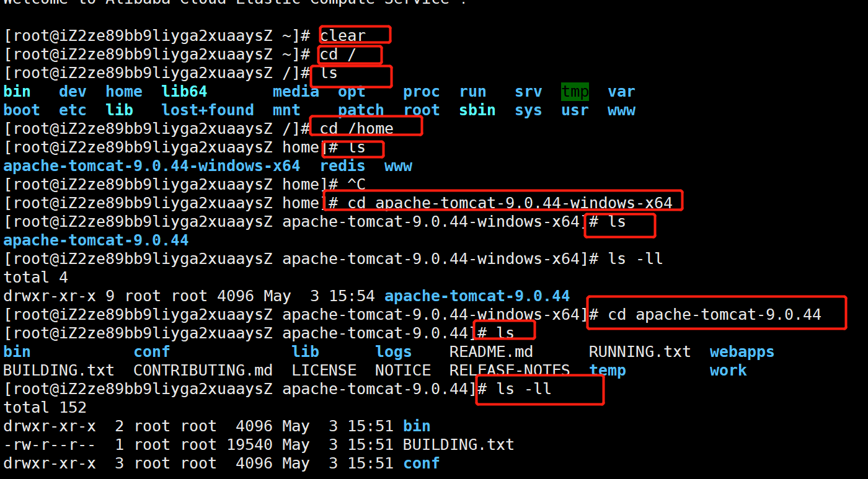The width and height of the screenshot is (868, 479).
Task: Click the 'RUNNING.txt' file name
Action: (x=640, y=352)
